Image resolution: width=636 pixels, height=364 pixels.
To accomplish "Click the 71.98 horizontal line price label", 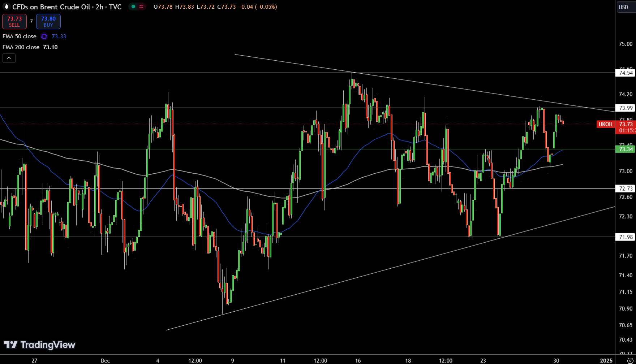I will [626, 237].
